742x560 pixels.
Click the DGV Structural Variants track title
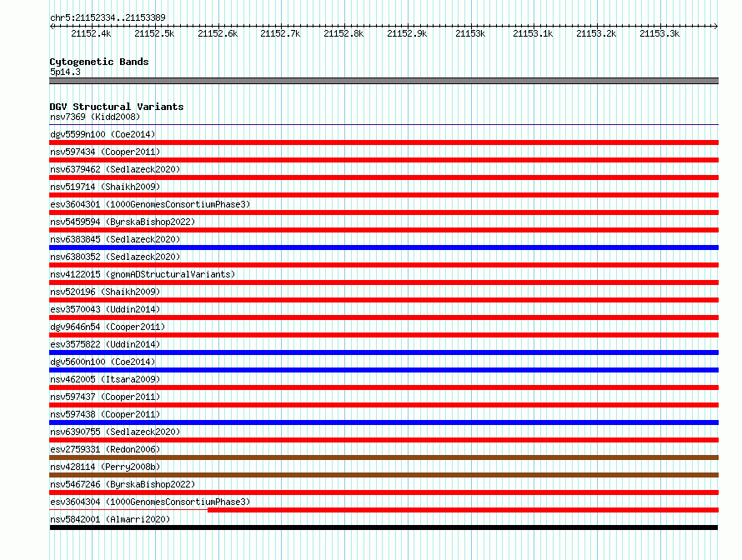click(x=117, y=107)
